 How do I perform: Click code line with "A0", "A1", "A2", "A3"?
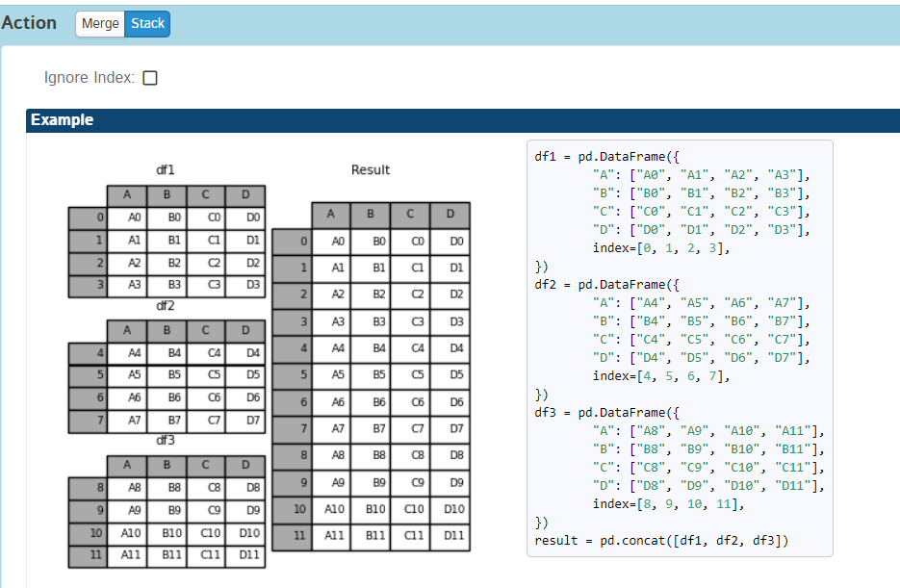702,175
